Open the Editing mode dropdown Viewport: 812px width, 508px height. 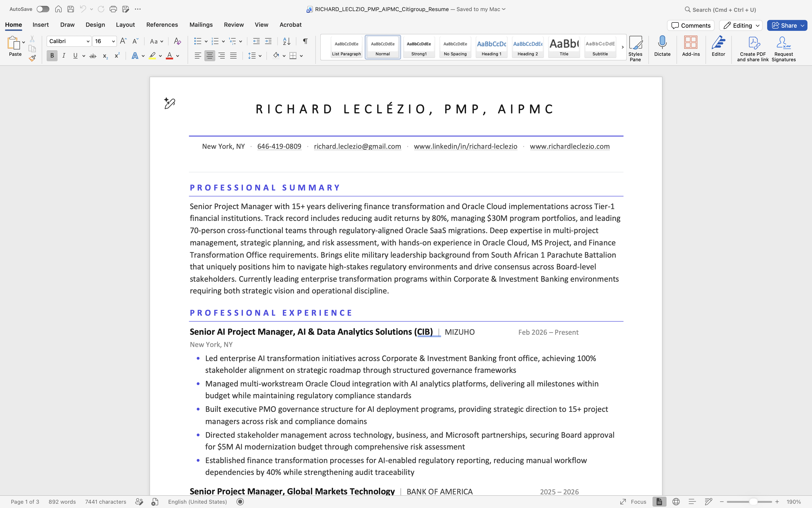741,26
